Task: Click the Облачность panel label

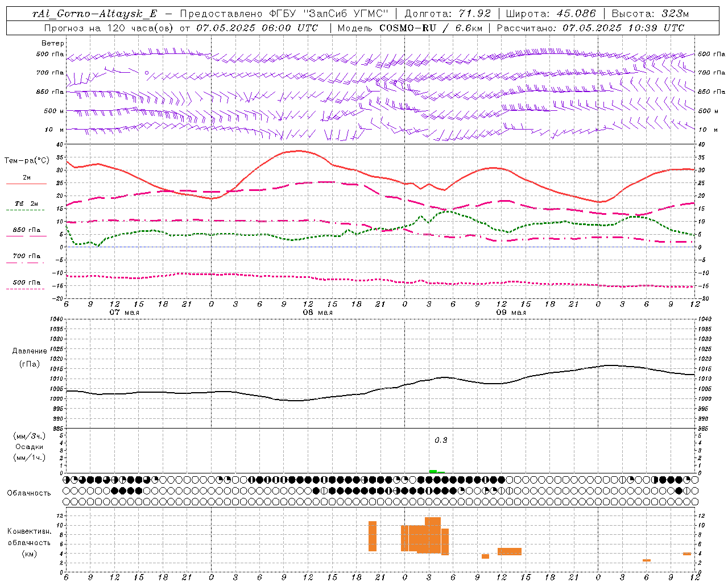Action: click(x=29, y=493)
